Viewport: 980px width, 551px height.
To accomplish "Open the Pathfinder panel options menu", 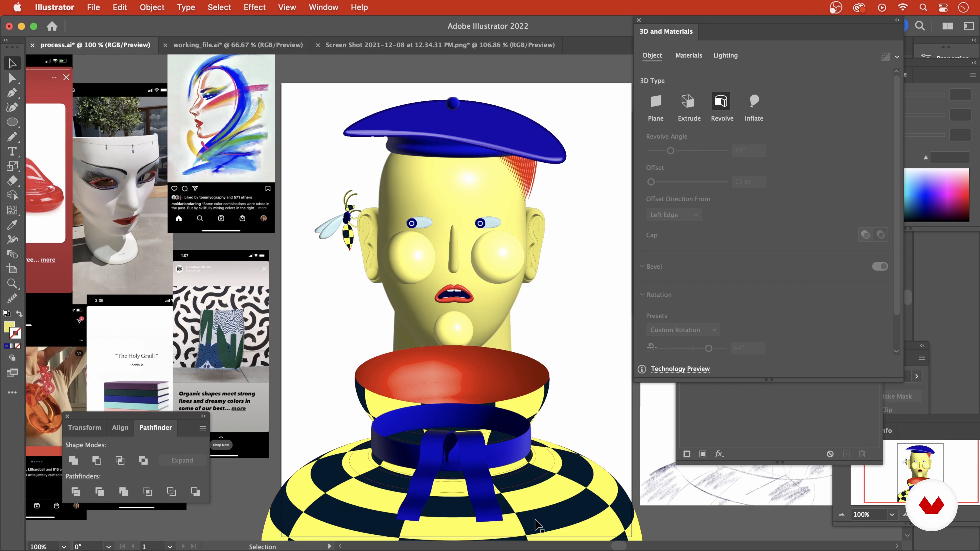I will click(203, 428).
